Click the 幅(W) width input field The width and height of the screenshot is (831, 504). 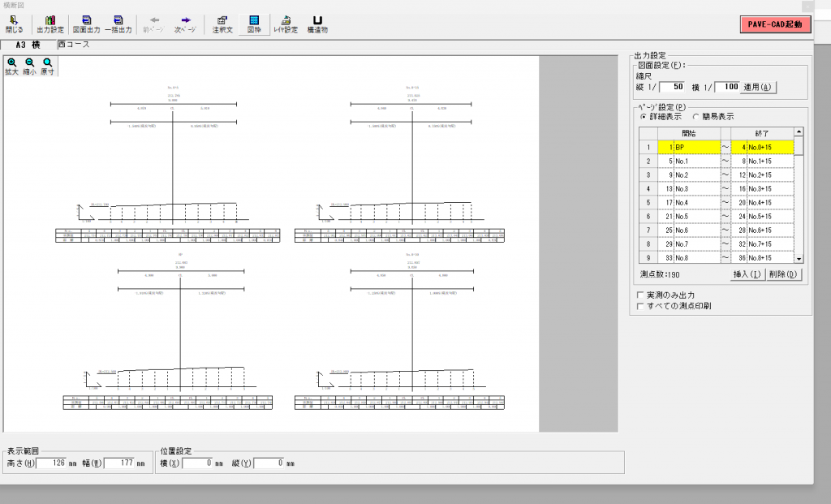(x=119, y=463)
